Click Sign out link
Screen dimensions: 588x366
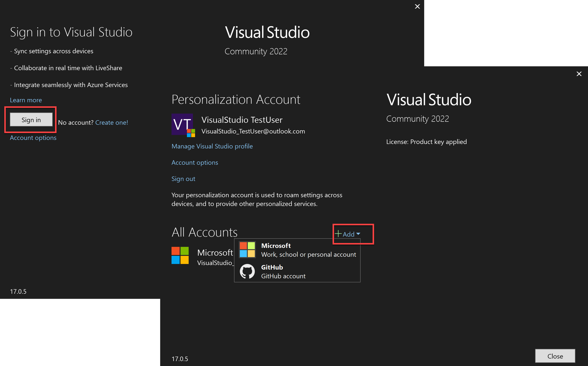(183, 178)
